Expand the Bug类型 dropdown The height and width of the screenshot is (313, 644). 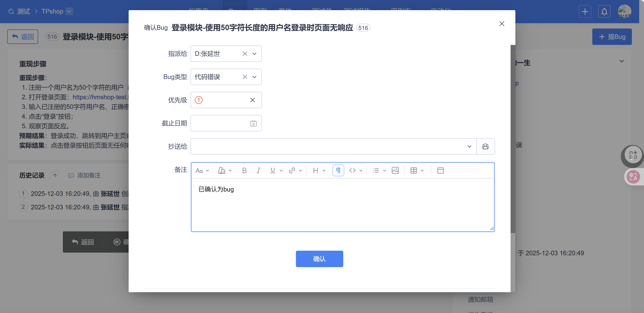click(x=254, y=77)
